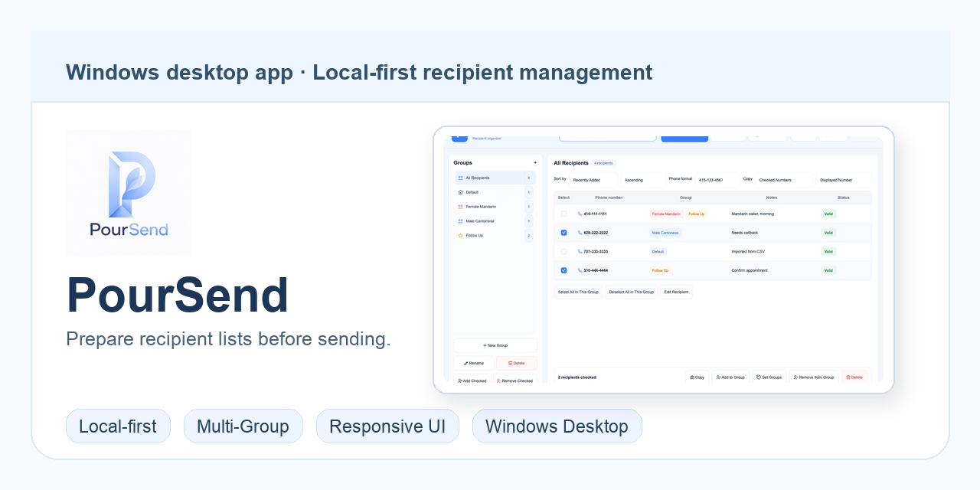This screenshot has width=980, height=490.
Task: Uncheck the box for 510-444-4444
Action: (564, 270)
